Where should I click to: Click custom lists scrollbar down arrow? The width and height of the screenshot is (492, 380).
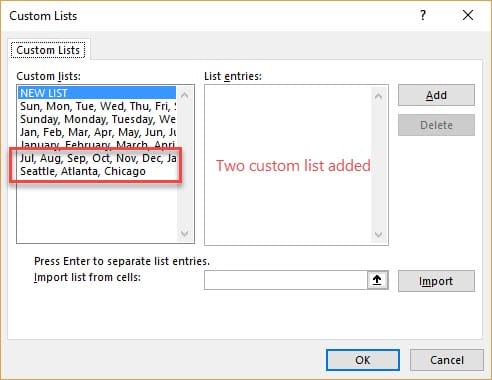[x=184, y=233]
